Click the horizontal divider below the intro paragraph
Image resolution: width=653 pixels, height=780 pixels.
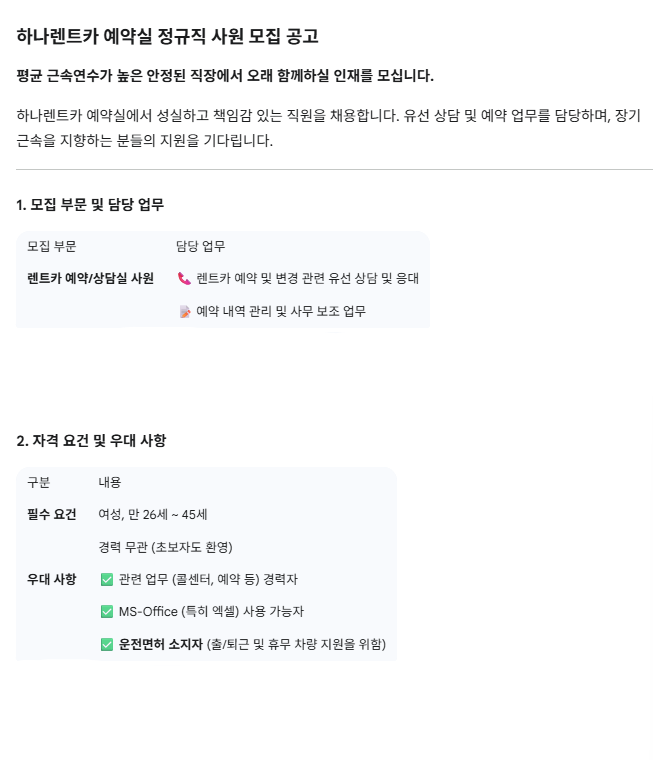334,170
